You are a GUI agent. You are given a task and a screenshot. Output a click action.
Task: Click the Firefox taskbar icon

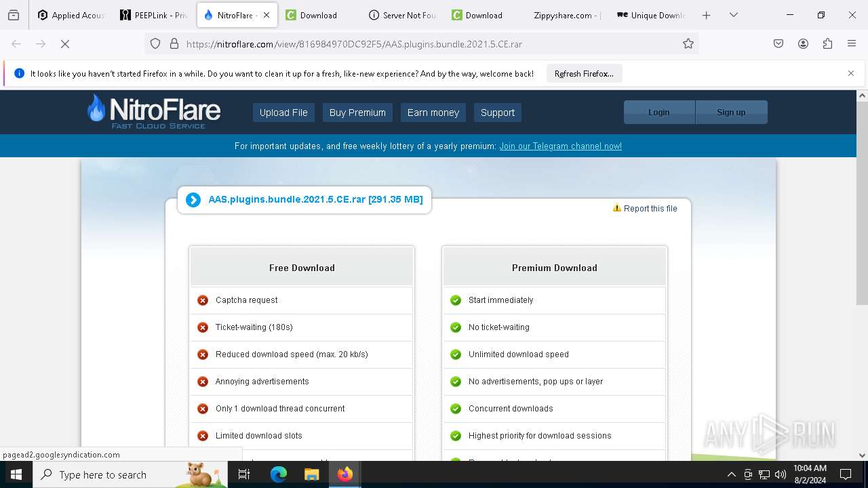(344, 474)
